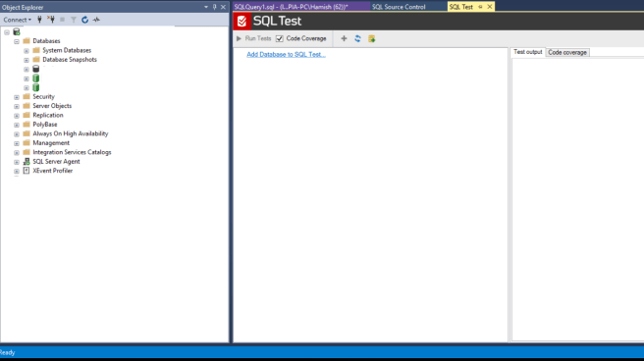This screenshot has width=644, height=361.
Task: Select the Databases tree item
Action: pos(46,41)
